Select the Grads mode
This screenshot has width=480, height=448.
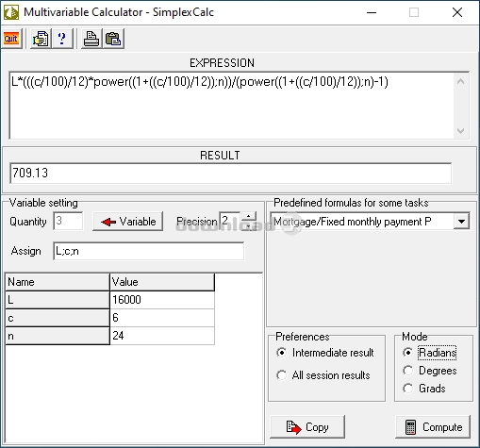click(x=407, y=389)
